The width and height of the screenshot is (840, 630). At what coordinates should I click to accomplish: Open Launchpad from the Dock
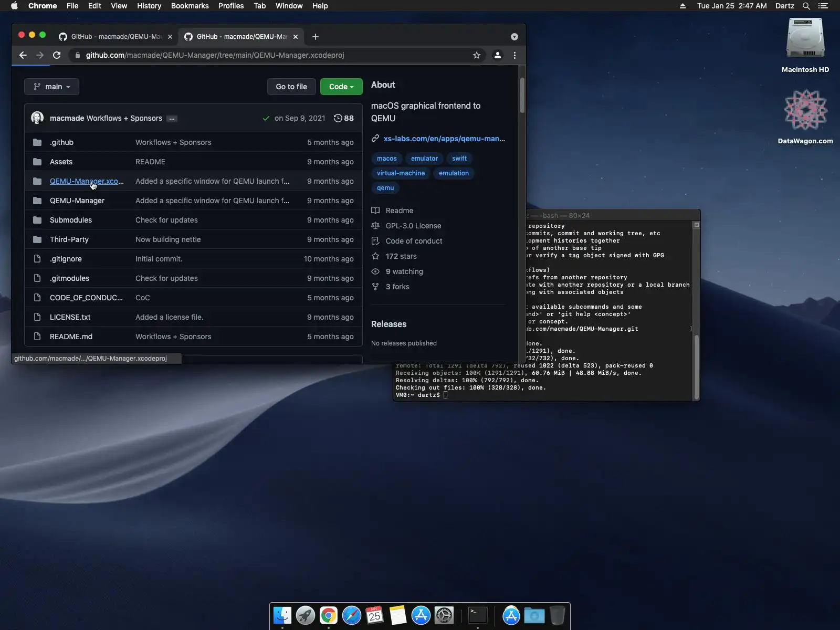[306, 615]
